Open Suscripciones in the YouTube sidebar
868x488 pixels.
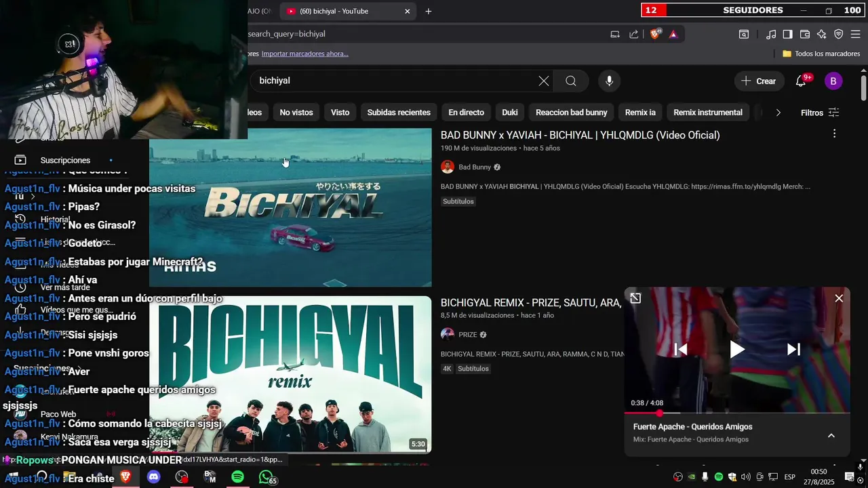tap(65, 160)
